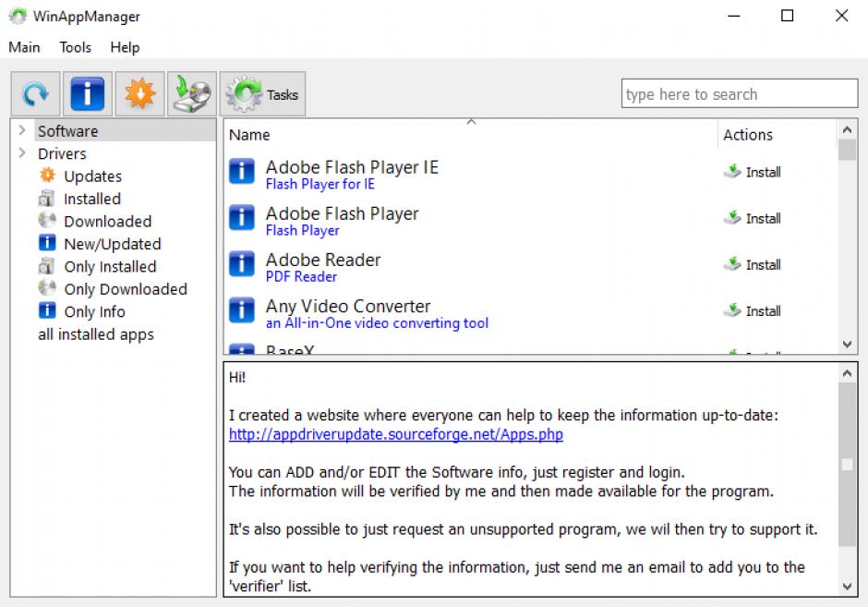The height and width of the screenshot is (607, 868).
Task: Click the software list scroll-down arrow
Action: pyautogui.click(x=847, y=344)
